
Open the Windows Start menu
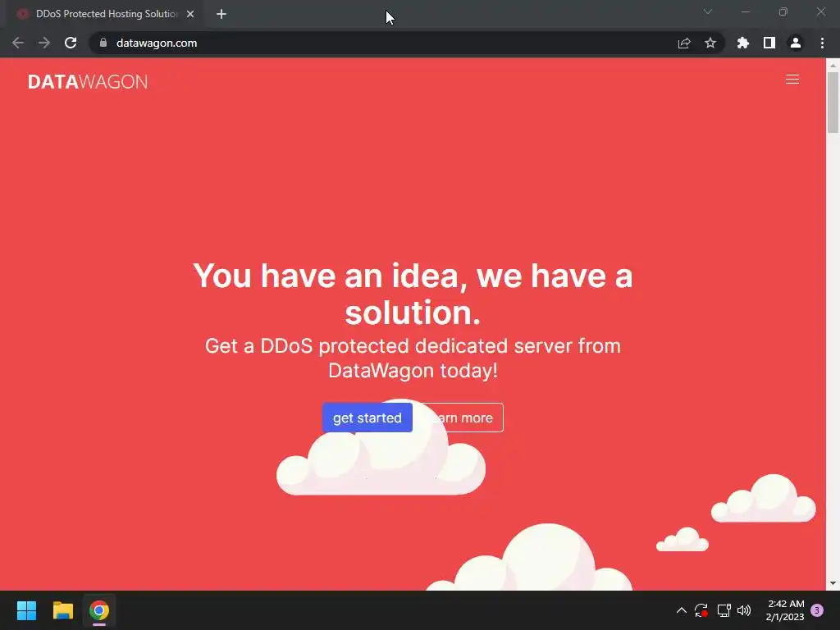click(x=26, y=610)
